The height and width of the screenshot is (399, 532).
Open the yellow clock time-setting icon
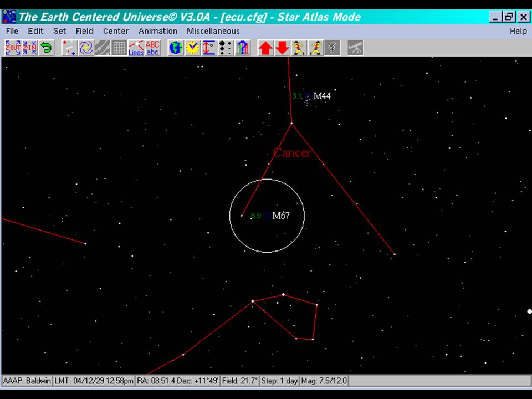coord(192,48)
